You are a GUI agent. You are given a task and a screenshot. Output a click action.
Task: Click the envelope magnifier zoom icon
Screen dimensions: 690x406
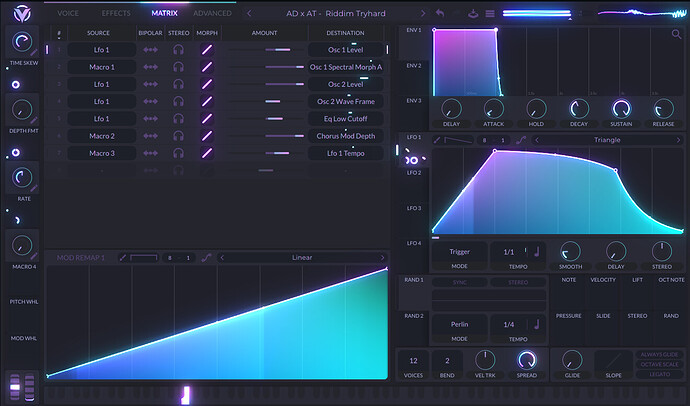tap(676, 34)
